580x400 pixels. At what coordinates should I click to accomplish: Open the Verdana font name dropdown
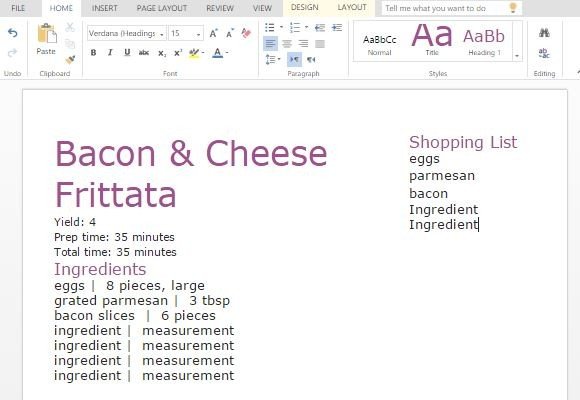[162, 34]
